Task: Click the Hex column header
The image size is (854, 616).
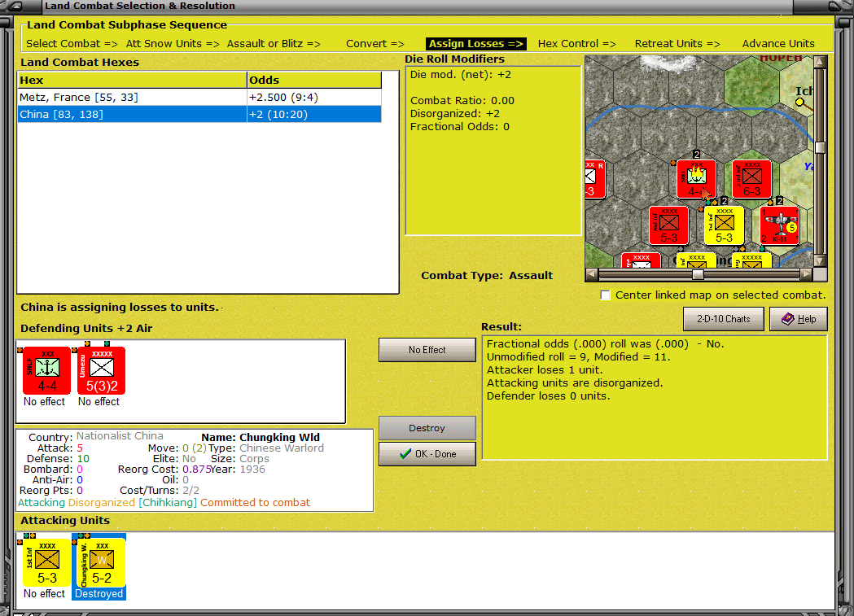Action: coord(133,80)
